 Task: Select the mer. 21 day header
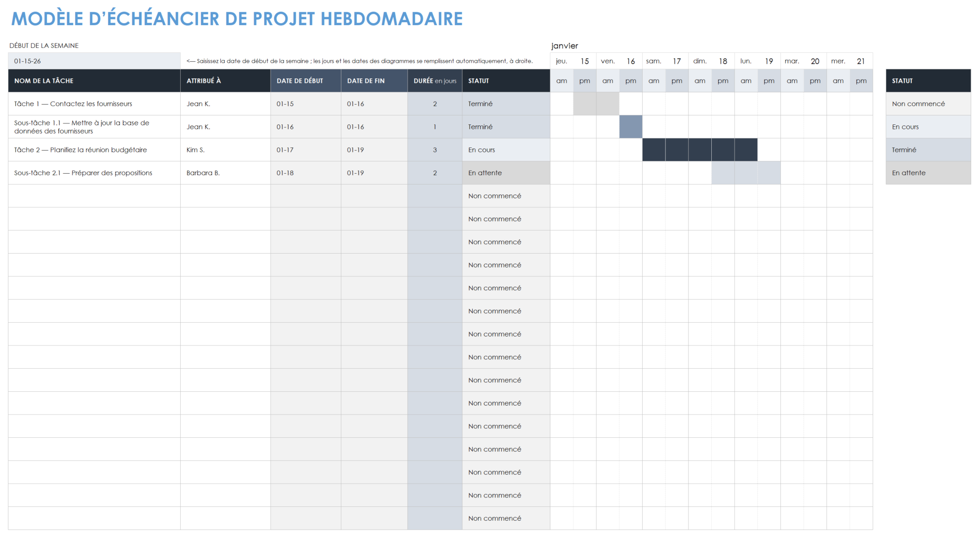[850, 61]
